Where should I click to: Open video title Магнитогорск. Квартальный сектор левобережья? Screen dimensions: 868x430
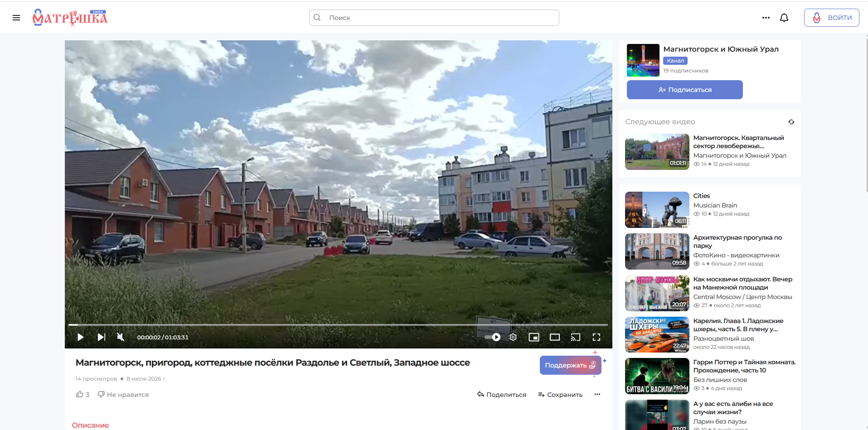(739, 142)
